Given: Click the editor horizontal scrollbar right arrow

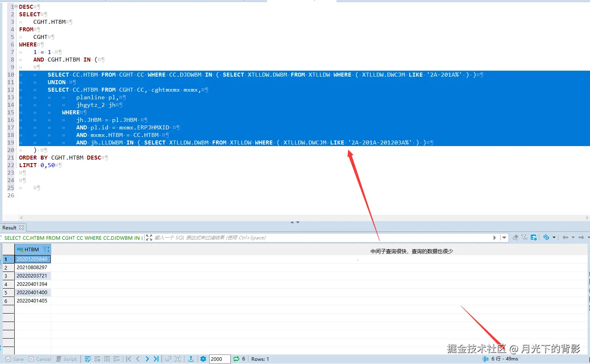Looking at the screenshot, I should pos(587,218).
